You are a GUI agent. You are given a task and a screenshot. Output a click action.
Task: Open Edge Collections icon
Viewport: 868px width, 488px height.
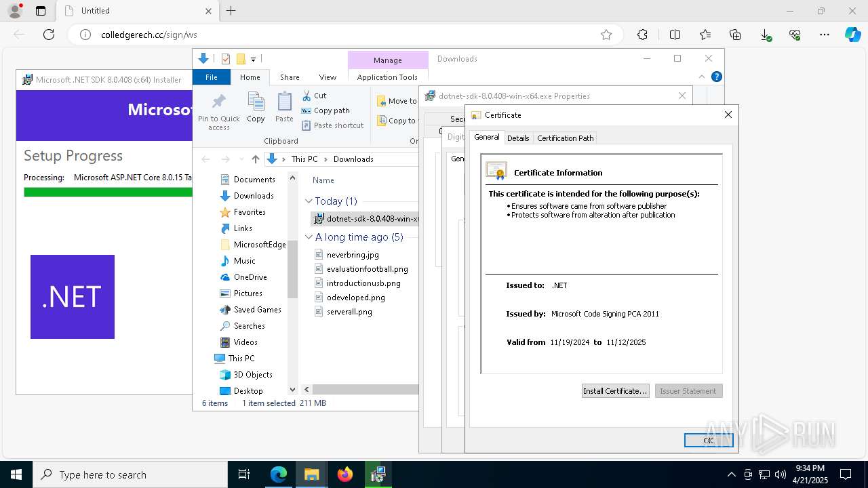735,35
